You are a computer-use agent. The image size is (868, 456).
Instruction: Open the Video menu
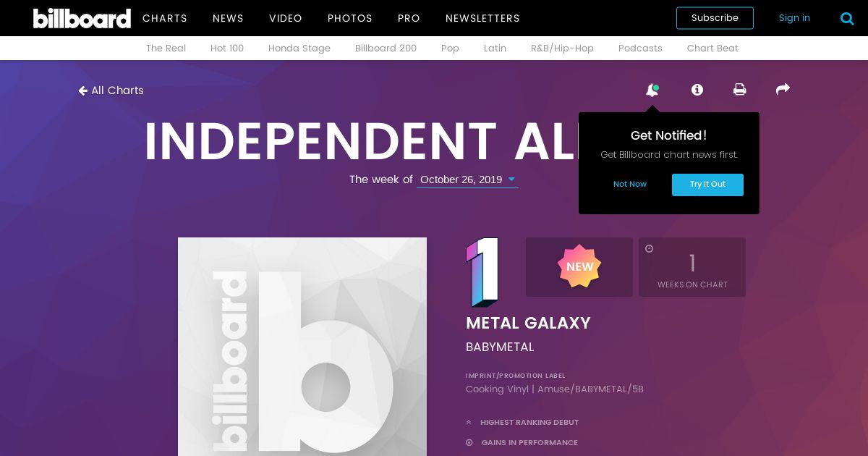tap(286, 18)
